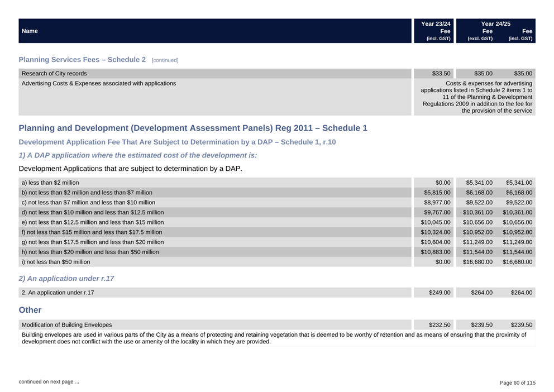This screenshot has height=392, width=554.
Task: Click the 'continued on next page ...' text
Action: click(x=49, y=381)
